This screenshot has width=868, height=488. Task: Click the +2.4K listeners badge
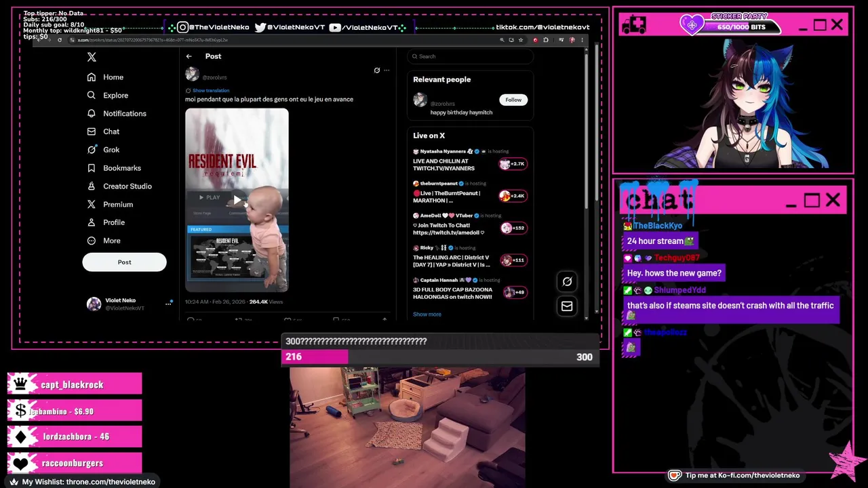click(513, 196)
